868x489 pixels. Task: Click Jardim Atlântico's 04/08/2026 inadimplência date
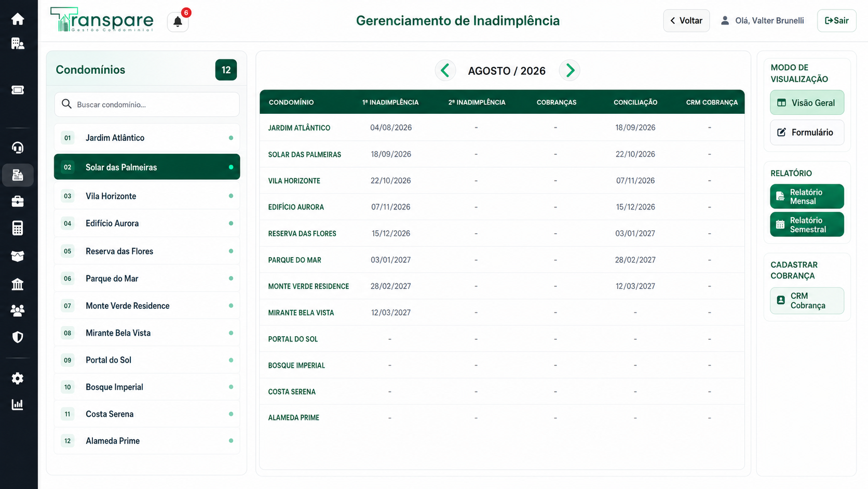pos(391,127)
